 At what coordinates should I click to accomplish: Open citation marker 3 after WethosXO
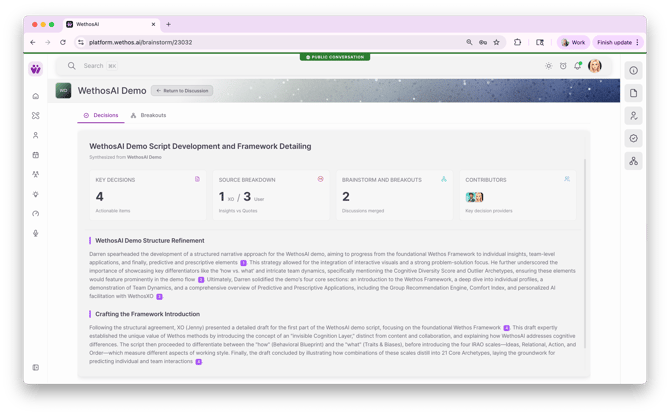(x=159, y=297)
